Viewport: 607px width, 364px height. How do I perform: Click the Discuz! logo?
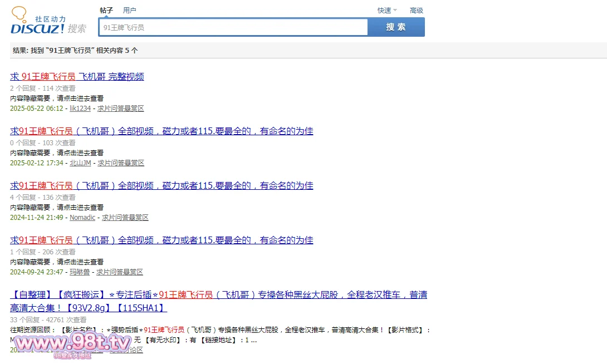point(48,22)
